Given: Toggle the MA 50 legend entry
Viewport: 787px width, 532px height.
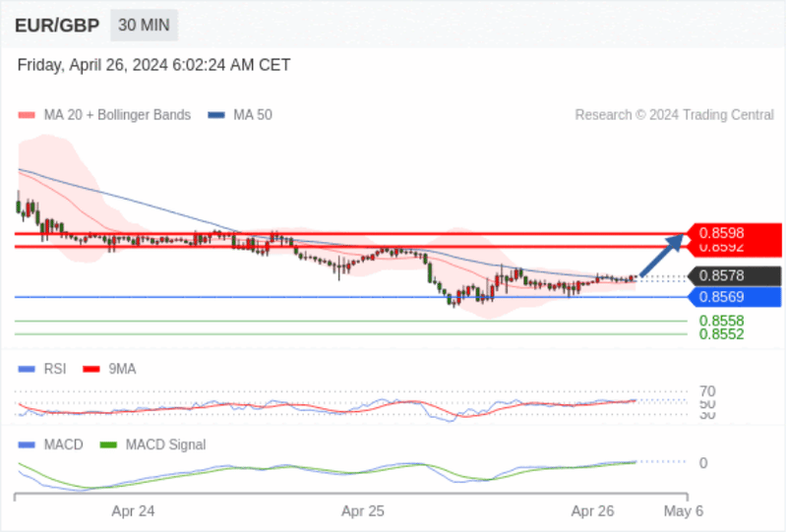Looking at the screenshot, I should click(x=240, y=115).
